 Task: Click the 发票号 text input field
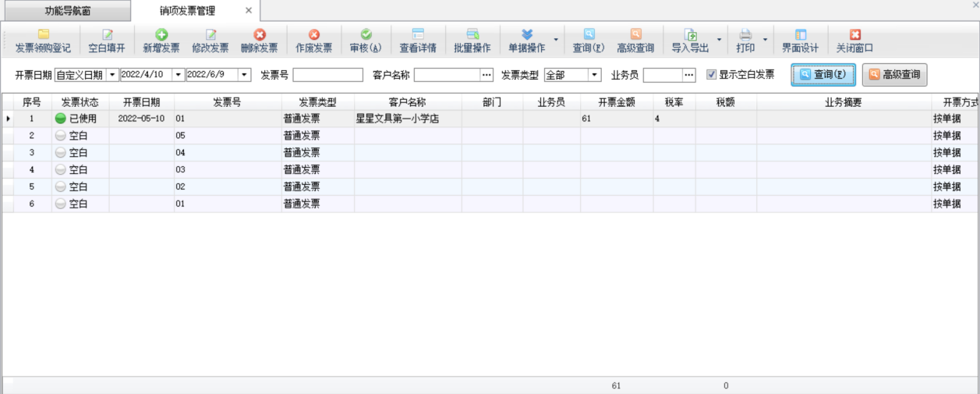(x=327, y=75)
